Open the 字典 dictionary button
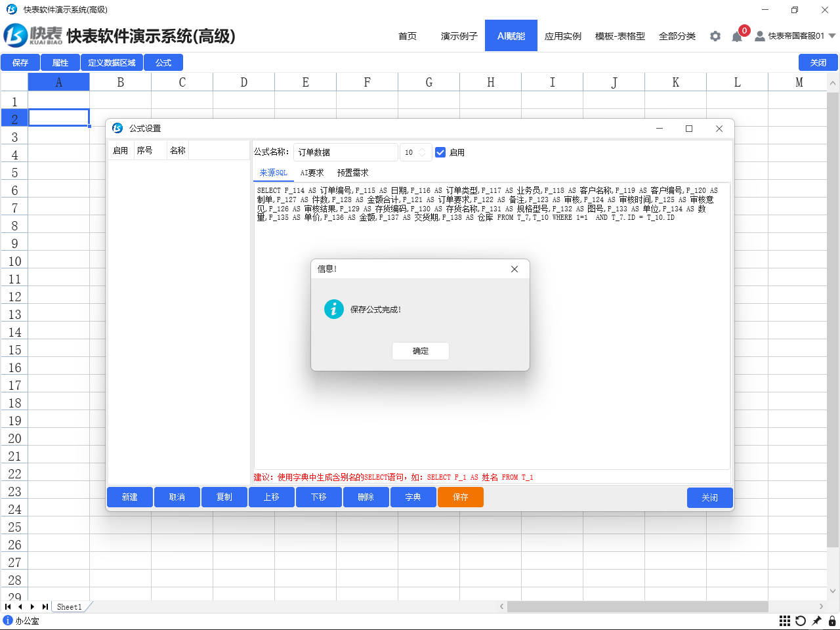 [x=413, y=497]
